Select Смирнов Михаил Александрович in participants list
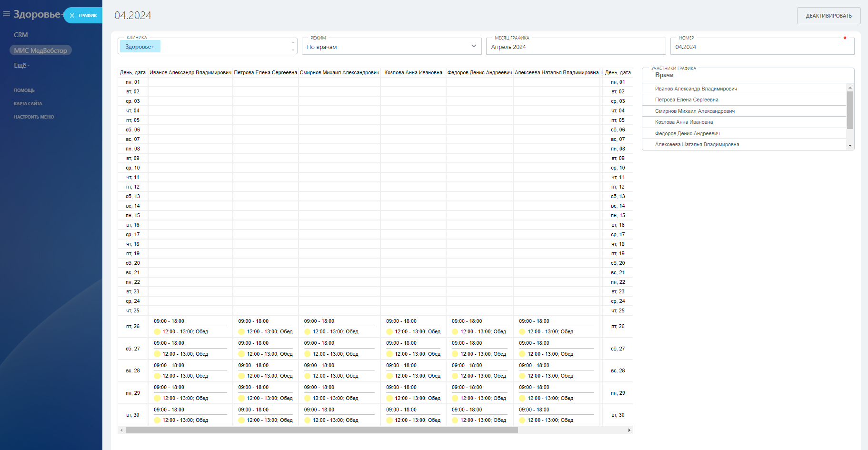 click(x=695, y=111)
